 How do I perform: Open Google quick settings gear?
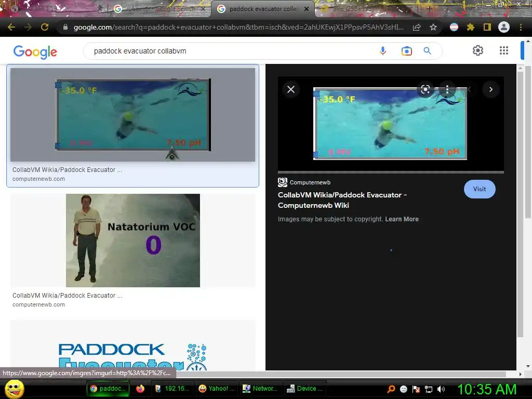[478, 50]
